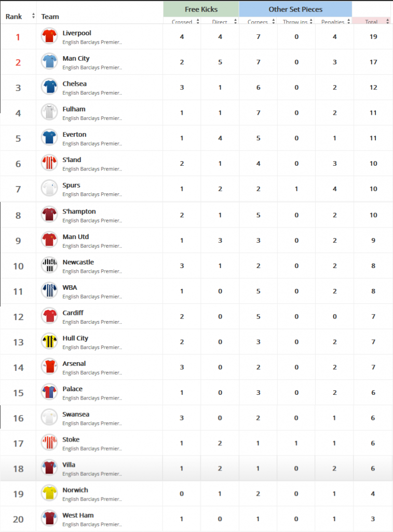Sort by the Total column arrows
Viewport: 393px width, 532px height.
point(388,21)
